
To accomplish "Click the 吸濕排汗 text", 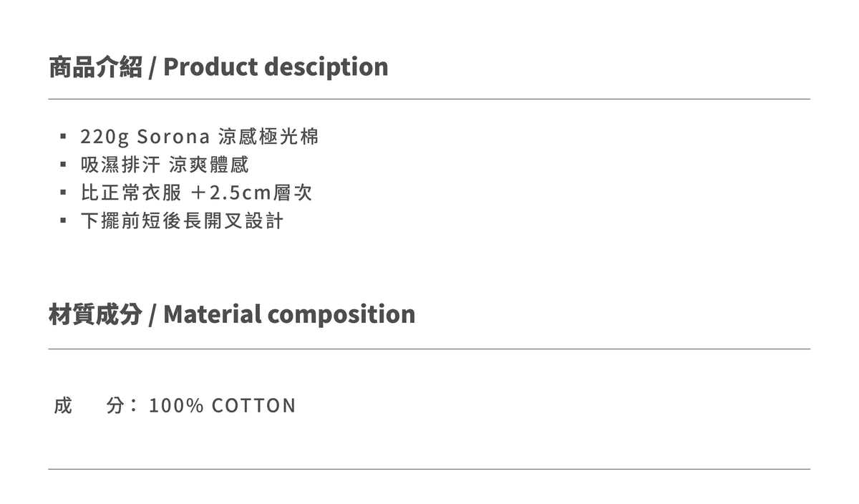I will pos(120,165).
